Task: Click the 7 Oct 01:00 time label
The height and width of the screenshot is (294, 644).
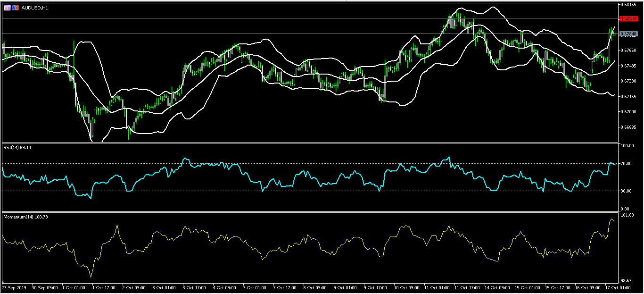Action: 255,287
